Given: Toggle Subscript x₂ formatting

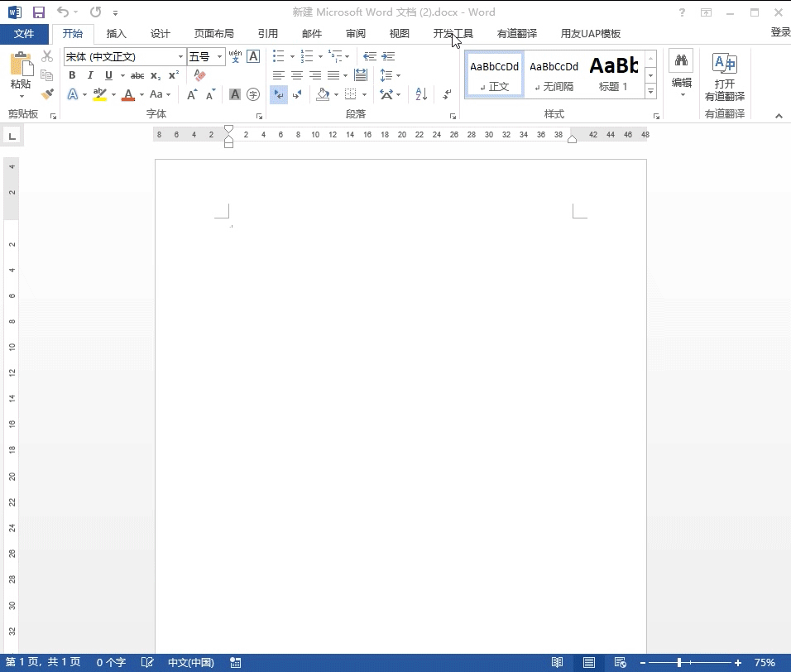Looking at the screenshot, I should pyautogui.click(x=156, y=75).
